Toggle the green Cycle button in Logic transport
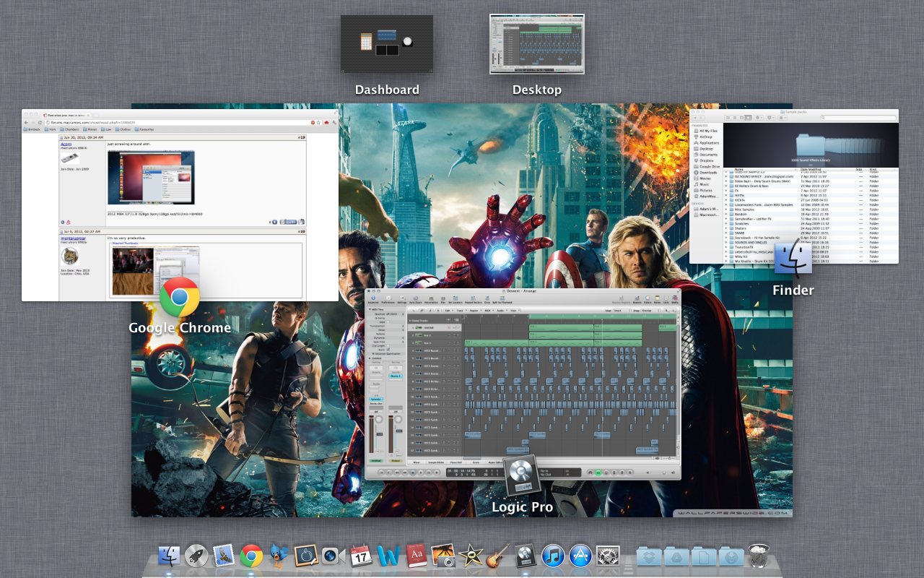The height and width of the screenshot is (578, 924). coord(598,472)
